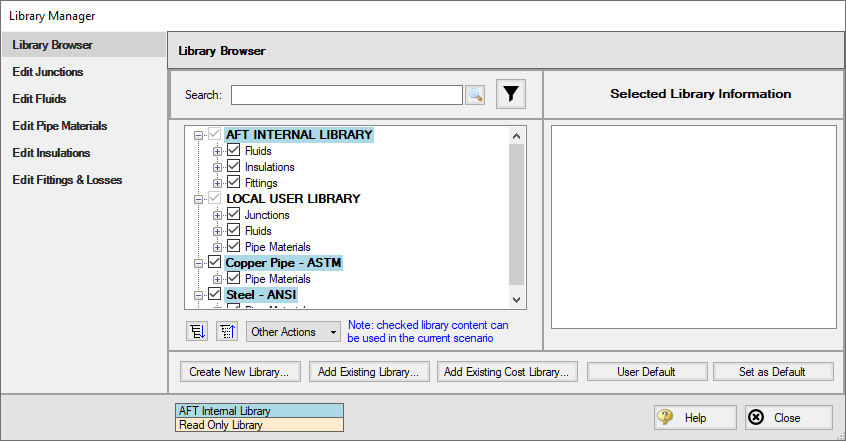Expand Fluids under Local User Library

tap(217, 232)
